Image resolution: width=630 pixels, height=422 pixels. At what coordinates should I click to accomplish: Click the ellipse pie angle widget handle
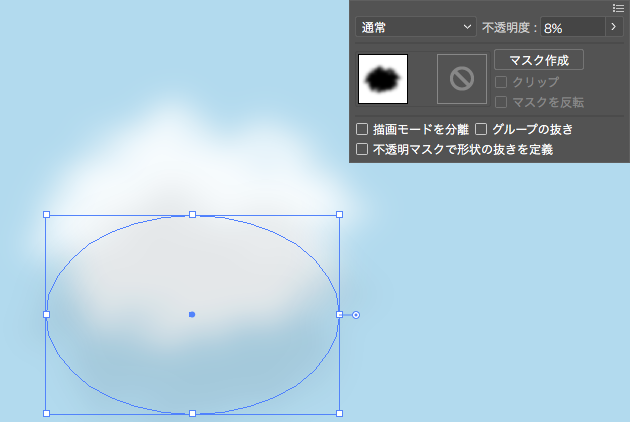pyautogui.click(x=356, y=315)
